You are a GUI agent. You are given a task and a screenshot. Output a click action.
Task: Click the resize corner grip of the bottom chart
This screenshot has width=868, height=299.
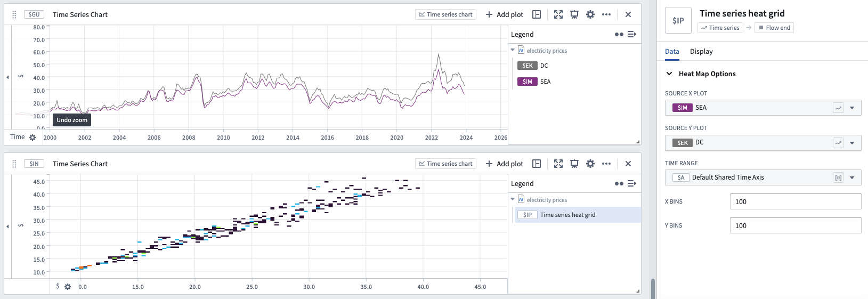(638, 291)
